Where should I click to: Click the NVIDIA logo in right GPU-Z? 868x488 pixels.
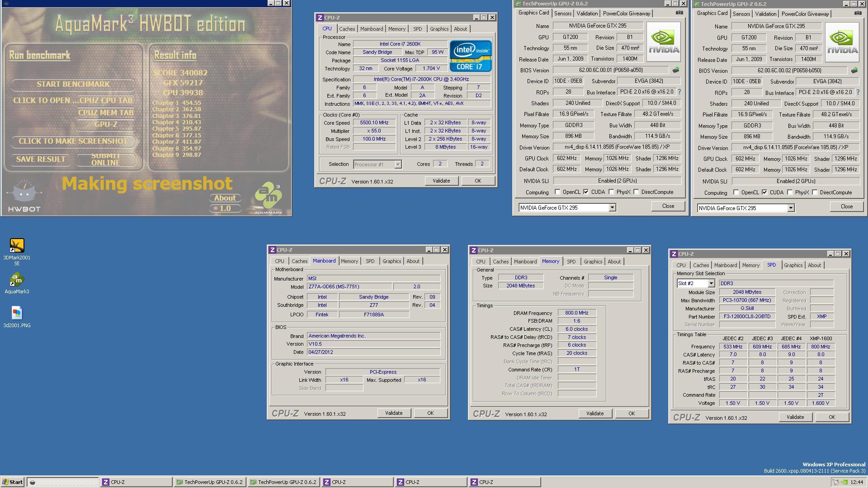coord(842,42)
